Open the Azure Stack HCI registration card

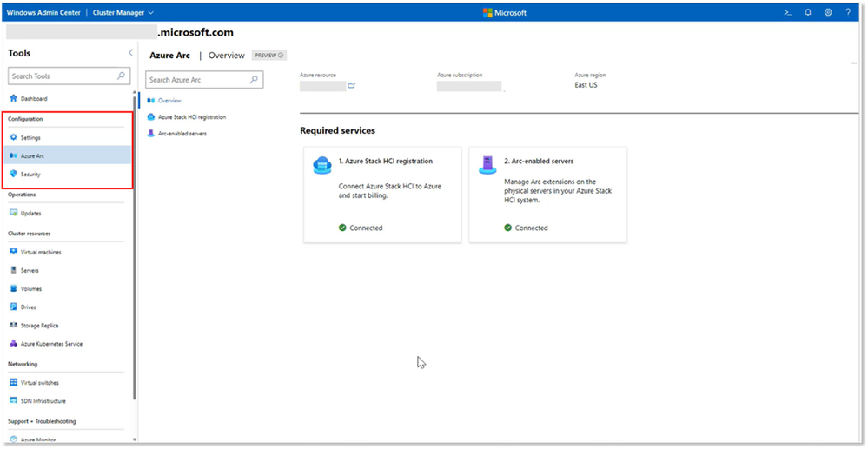(382, 195)
